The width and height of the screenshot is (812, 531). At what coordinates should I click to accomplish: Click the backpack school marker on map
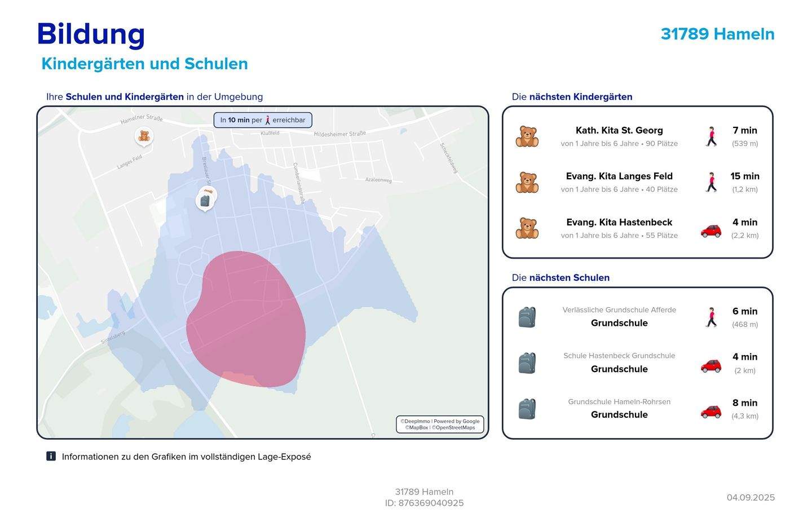pyautogui.click(x=205, y=201)
